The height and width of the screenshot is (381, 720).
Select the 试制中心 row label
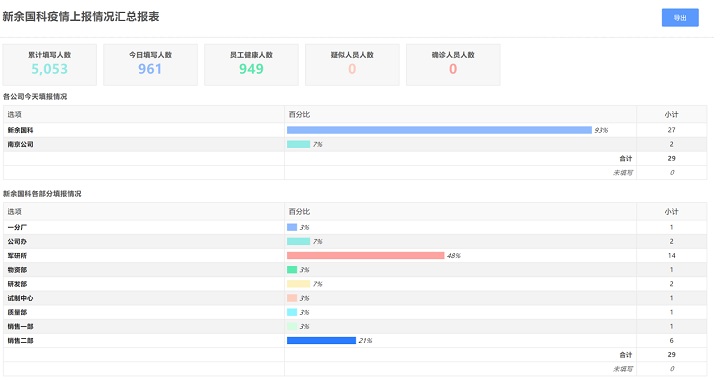tap(20, 298)
